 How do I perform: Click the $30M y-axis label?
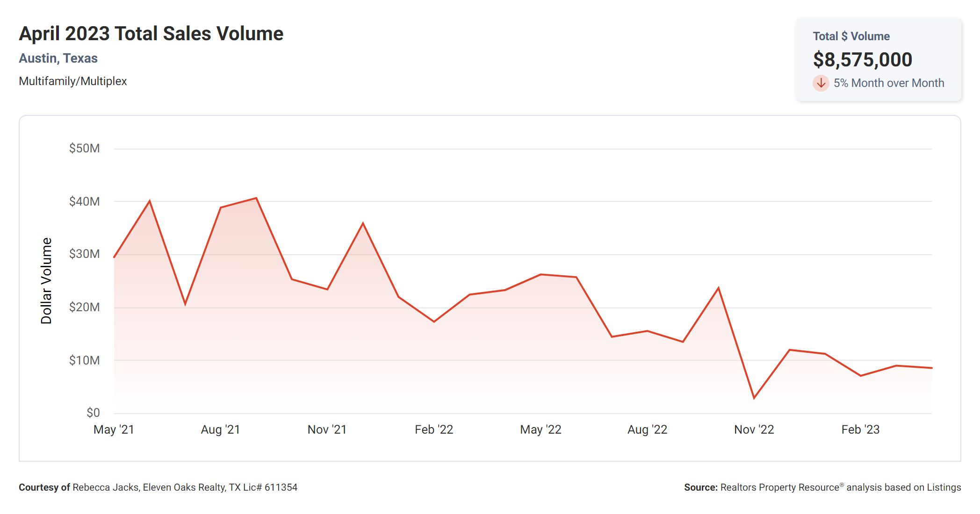point(85,254)
